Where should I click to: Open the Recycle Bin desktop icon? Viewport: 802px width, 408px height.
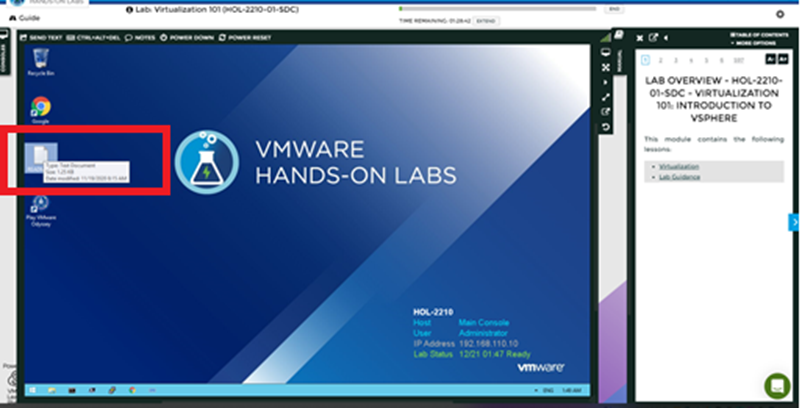coord(41,61)
